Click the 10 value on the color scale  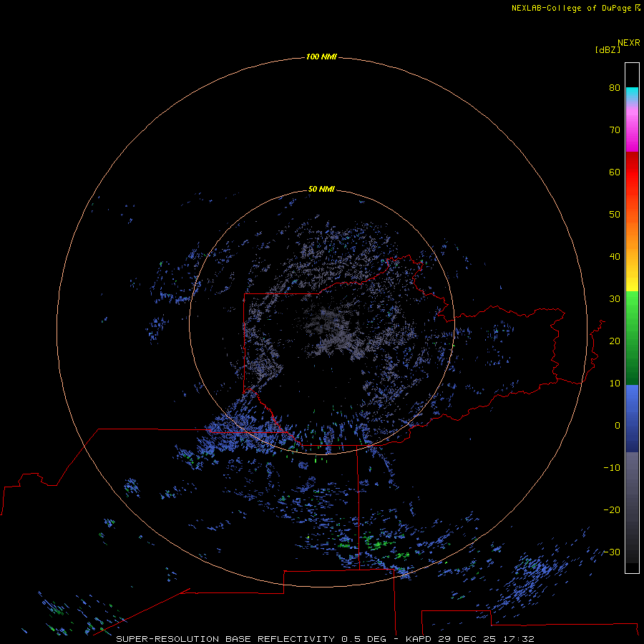click(x=615, y=384)
